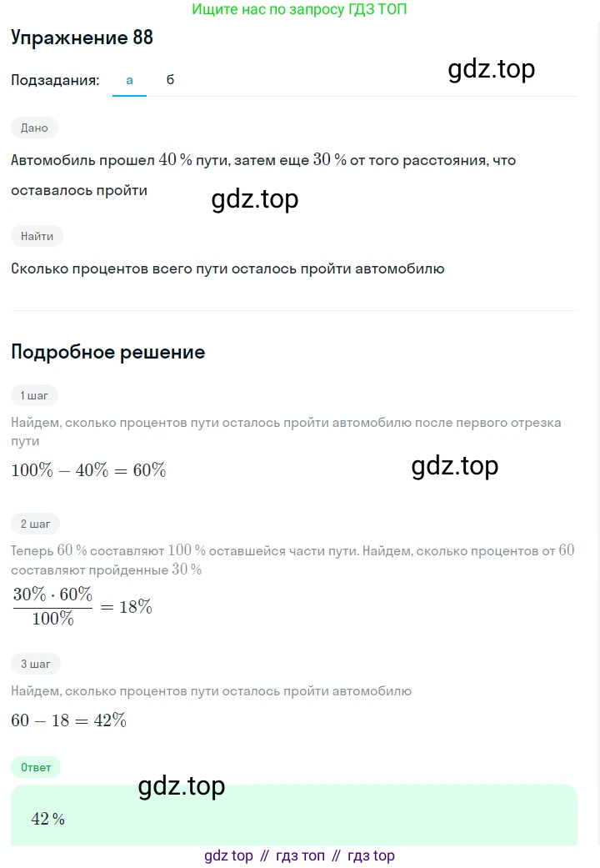Click the "Подробное решение" heading
Image resolution: width=600 pixels, height=868 pixels.
click(107, 352)
